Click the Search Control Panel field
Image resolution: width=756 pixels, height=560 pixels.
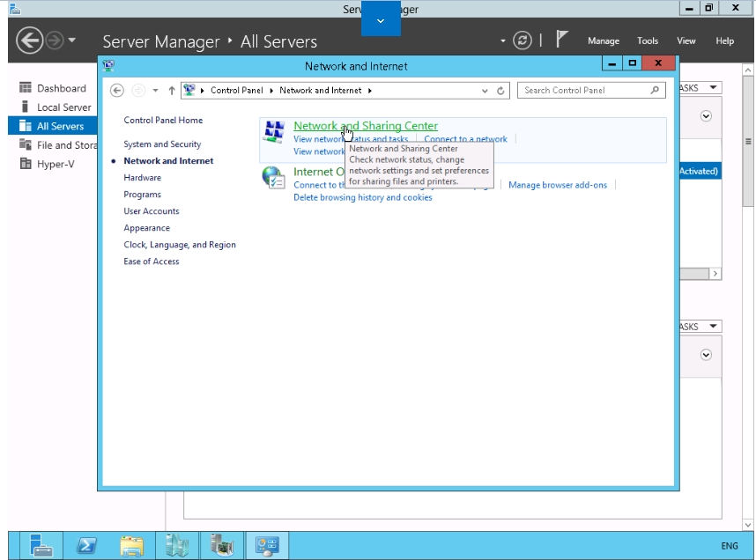tap(591, 90)
